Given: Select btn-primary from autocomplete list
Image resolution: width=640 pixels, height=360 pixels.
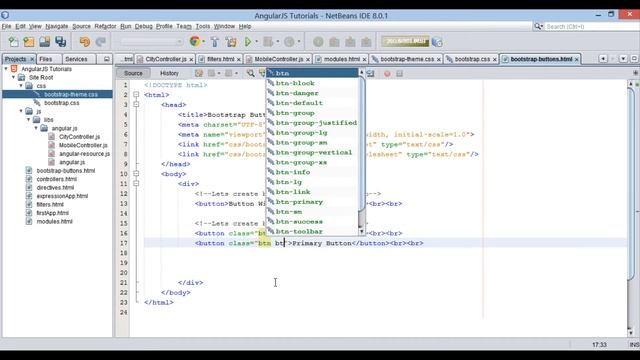Looking at the screenshot, I should 312,202.
